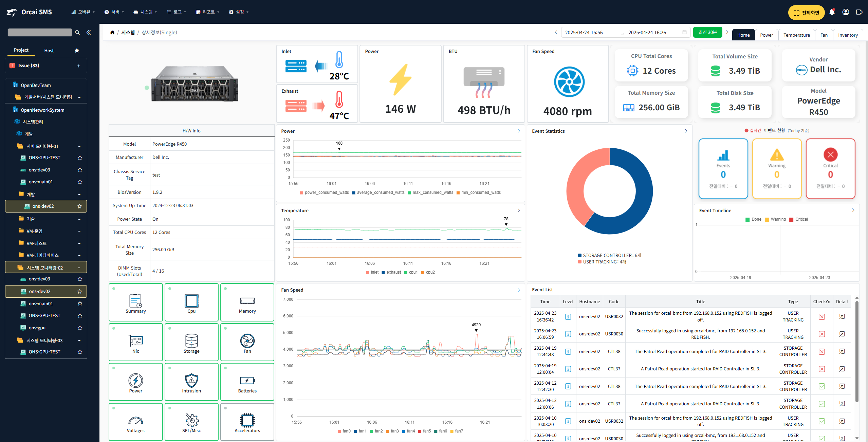
Task: Toggle the exhaust legend swatch
Action: coord(383,272)
